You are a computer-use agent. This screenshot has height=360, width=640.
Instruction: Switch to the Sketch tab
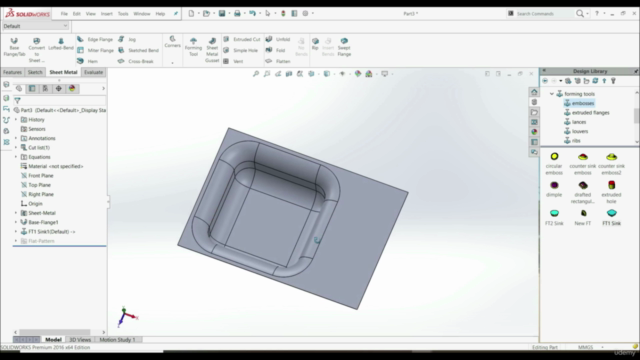coord(35,72)
